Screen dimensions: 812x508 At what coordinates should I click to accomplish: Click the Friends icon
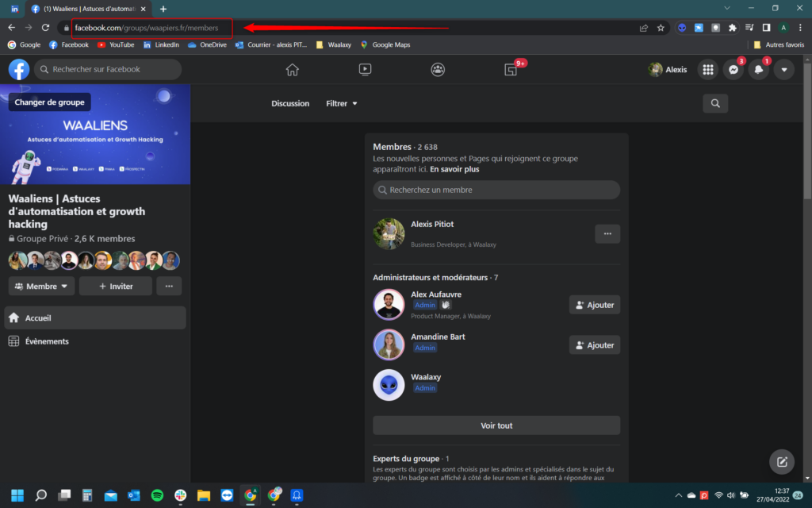pyautogui.click(x=438, y=70)
